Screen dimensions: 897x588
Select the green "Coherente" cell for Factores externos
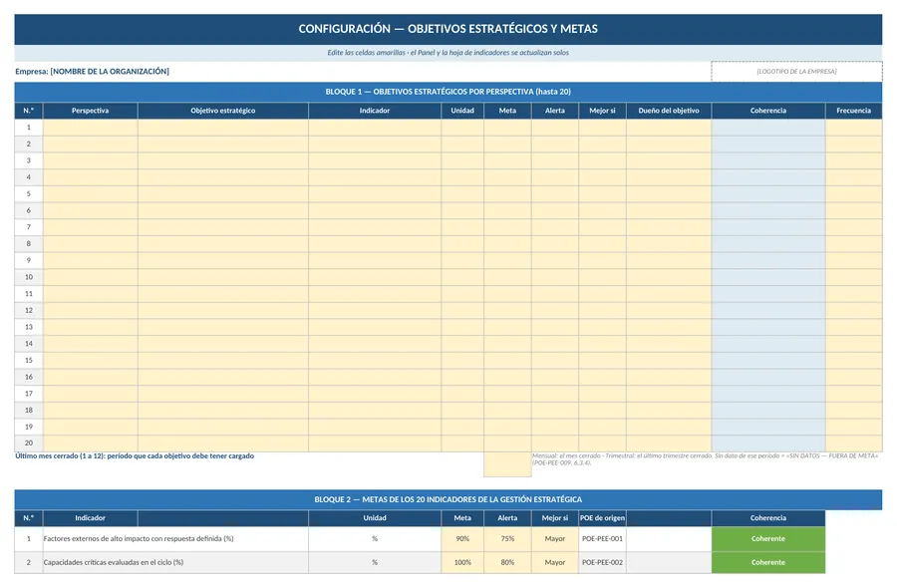(x=768, y=539)
